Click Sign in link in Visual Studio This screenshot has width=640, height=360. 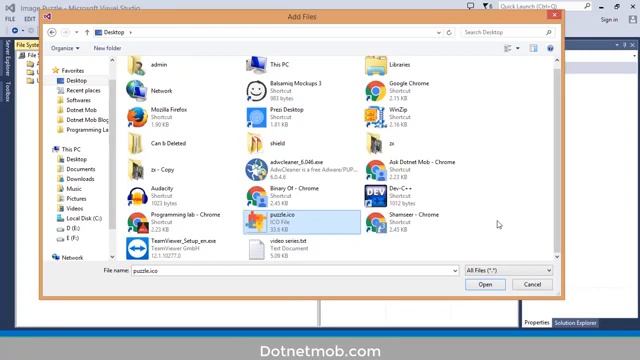(609, 20)
